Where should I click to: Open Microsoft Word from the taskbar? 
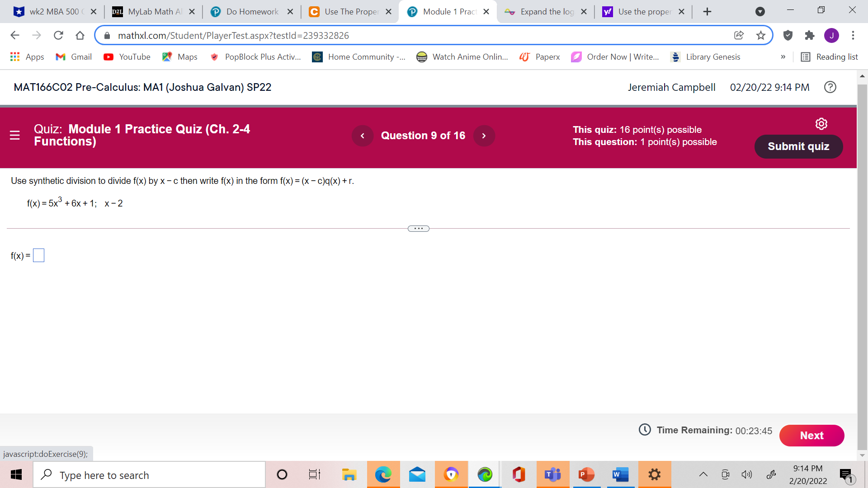[x=620, y=474]
